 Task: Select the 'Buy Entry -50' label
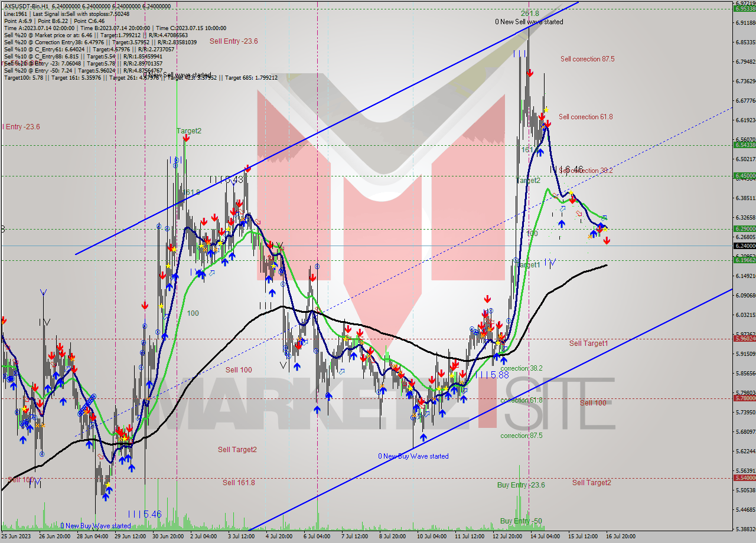[521, 521]
